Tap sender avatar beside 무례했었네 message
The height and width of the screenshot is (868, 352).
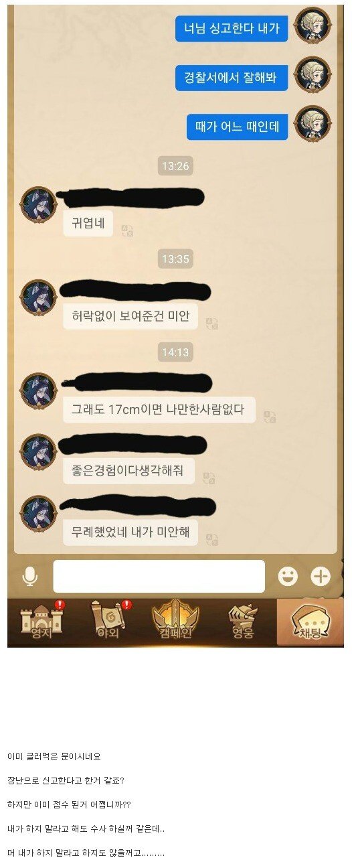pyautogui.click(x=38, y=513)
